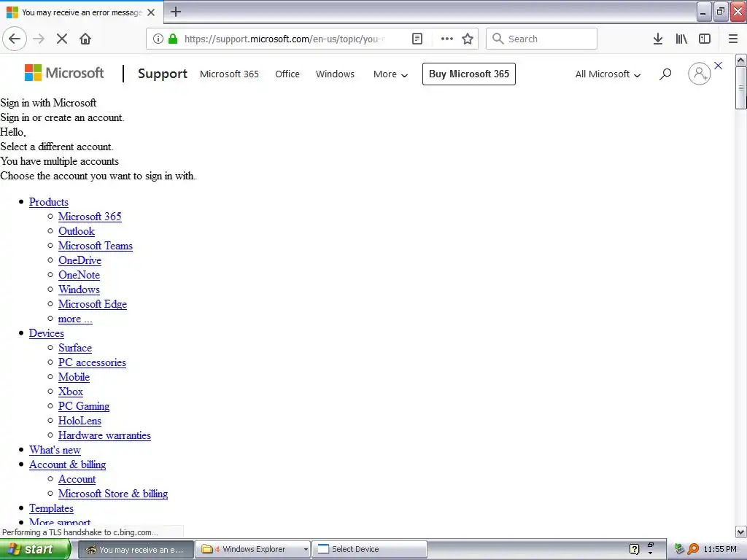Switch to Select Device taskbar window
Viewport: 747px width, 560px height.
(x=370, y=550)
